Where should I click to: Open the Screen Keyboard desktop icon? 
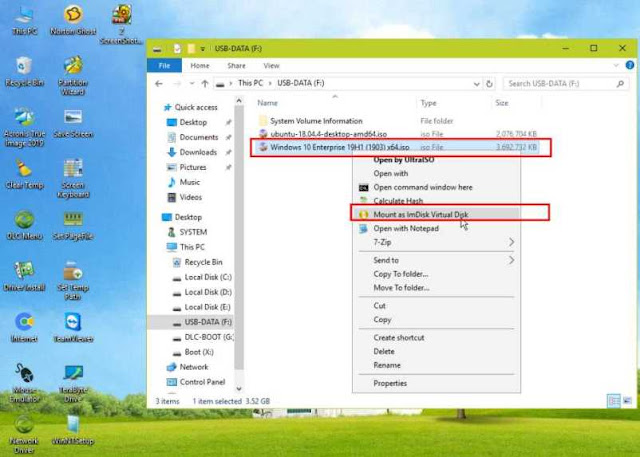click(73, 179)
